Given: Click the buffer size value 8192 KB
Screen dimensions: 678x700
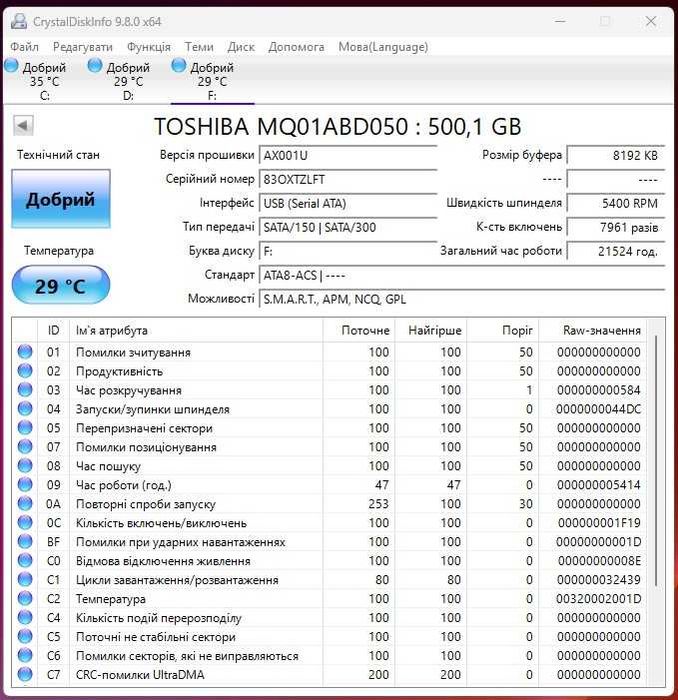Looking at the screenshot, I should pos(616,155).
